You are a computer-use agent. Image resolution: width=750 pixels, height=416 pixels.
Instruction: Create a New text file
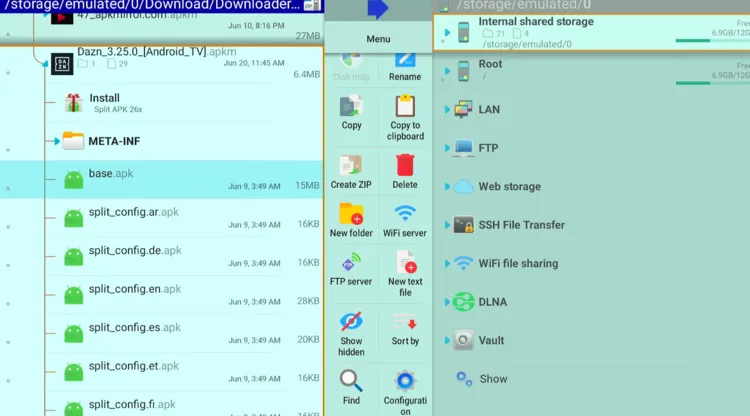point(405,274)
